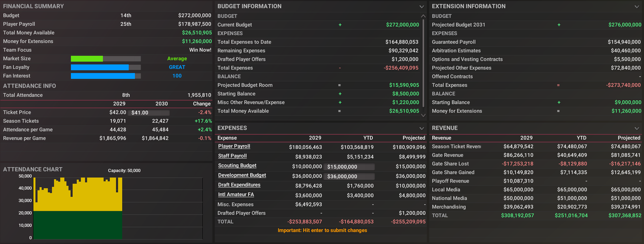The height and width of the screenshot is (244, 644).
Task: Click the Team Focus value Win Now!
Action: (200, 50)
